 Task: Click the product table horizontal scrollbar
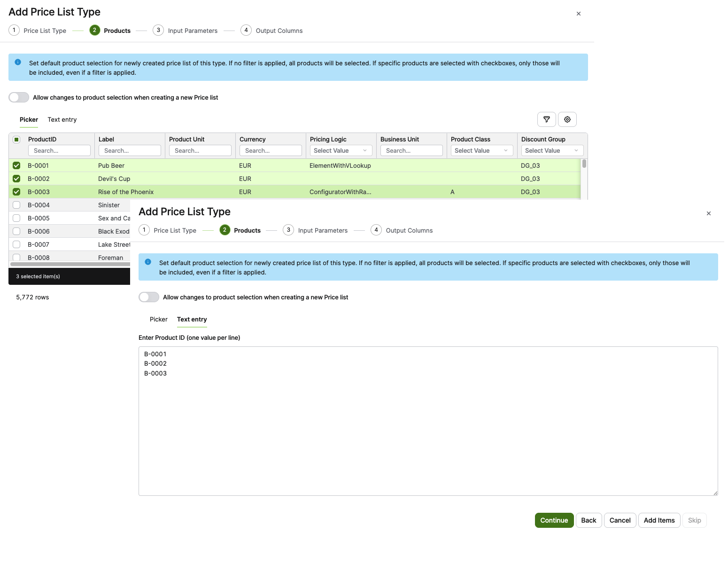pyautogui.click(x=70, y=264)
